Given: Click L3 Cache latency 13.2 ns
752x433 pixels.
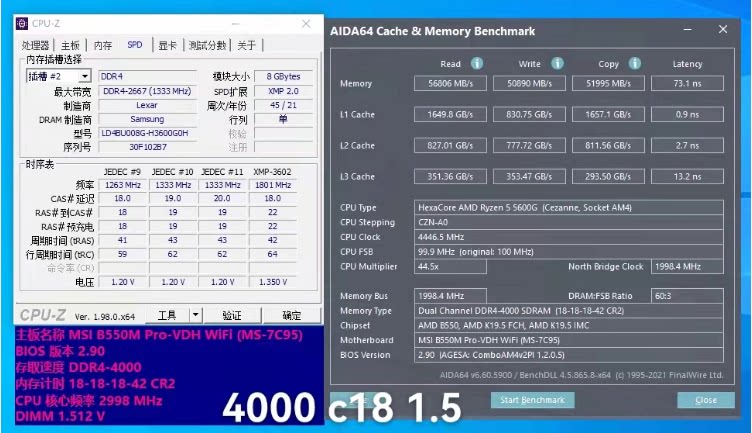Looking at the screenshot, I should click(687, 176).
